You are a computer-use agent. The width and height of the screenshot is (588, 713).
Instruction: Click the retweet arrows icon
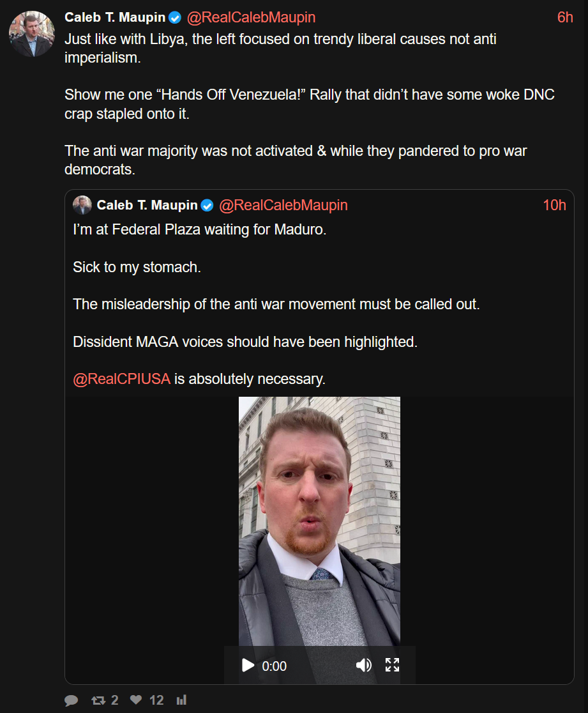(98, 700)
